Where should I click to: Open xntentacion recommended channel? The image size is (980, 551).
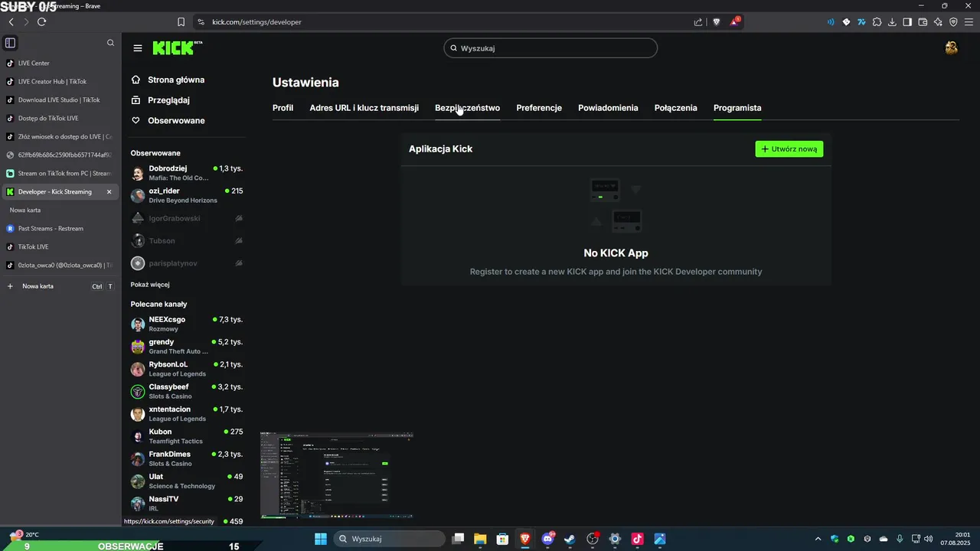(186, 414)
